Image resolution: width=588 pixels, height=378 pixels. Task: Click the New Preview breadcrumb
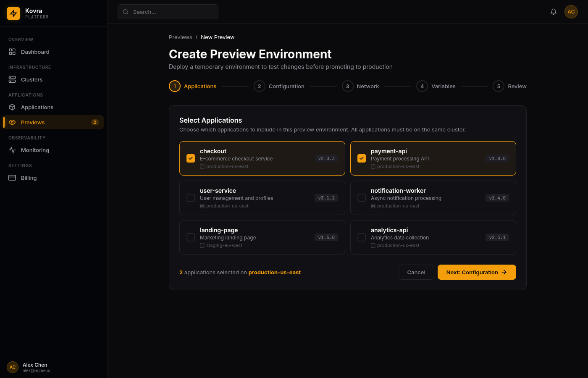coord(218,37)
